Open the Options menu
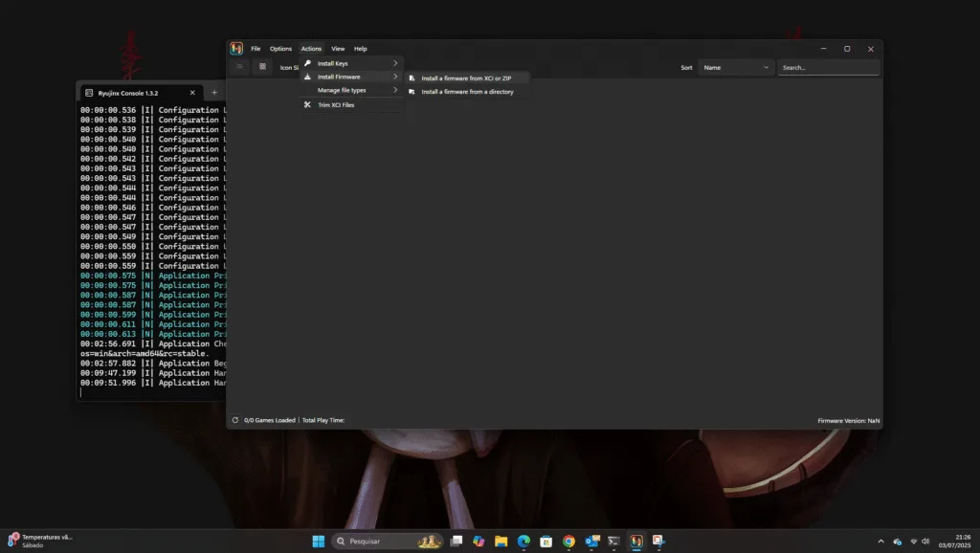Screen dimensions: 980x553 (x=280, y=49)
